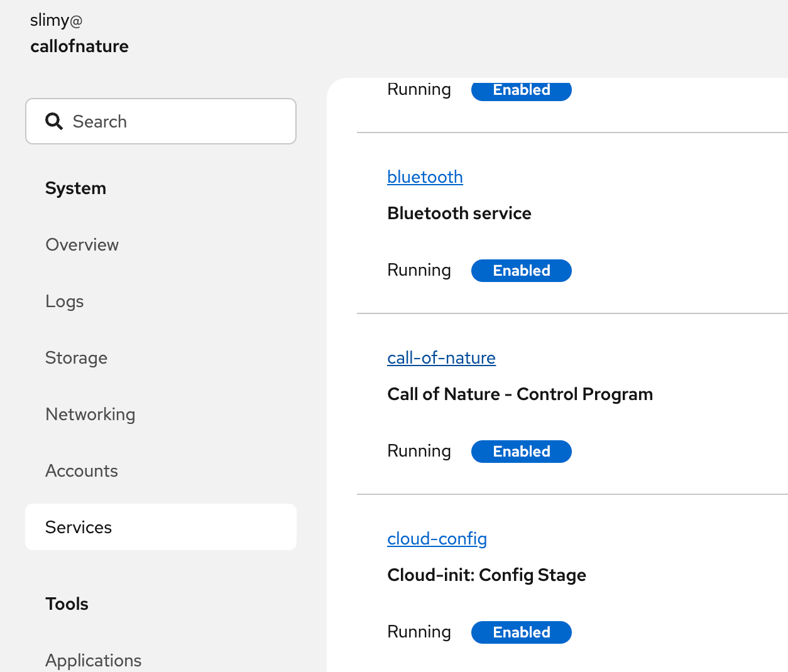Click the topmost partially visible Enabled badge
This screenshot has width=788, height=672.
[x=521, y=91]
